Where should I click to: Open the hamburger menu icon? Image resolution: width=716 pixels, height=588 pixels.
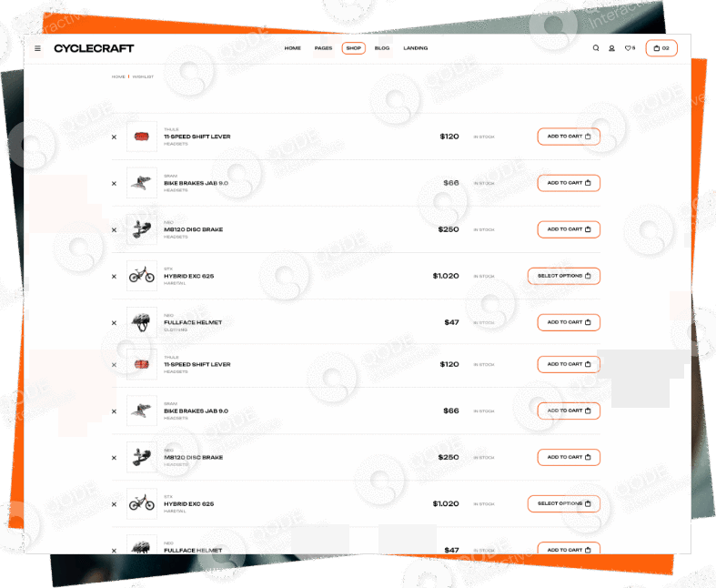click(x=38, y=48)
